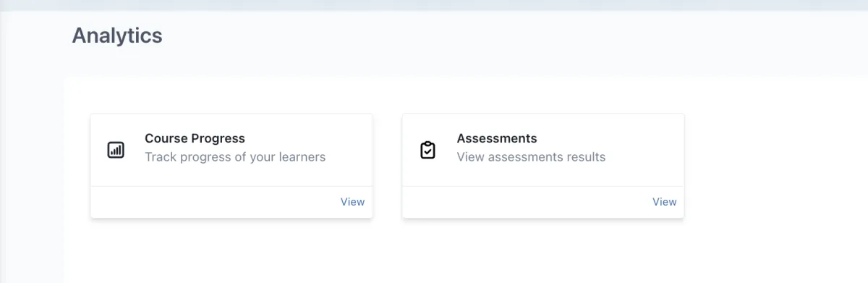
Task: Click 'Track progress of your learners' description
Action: click(x=235, y=156)
